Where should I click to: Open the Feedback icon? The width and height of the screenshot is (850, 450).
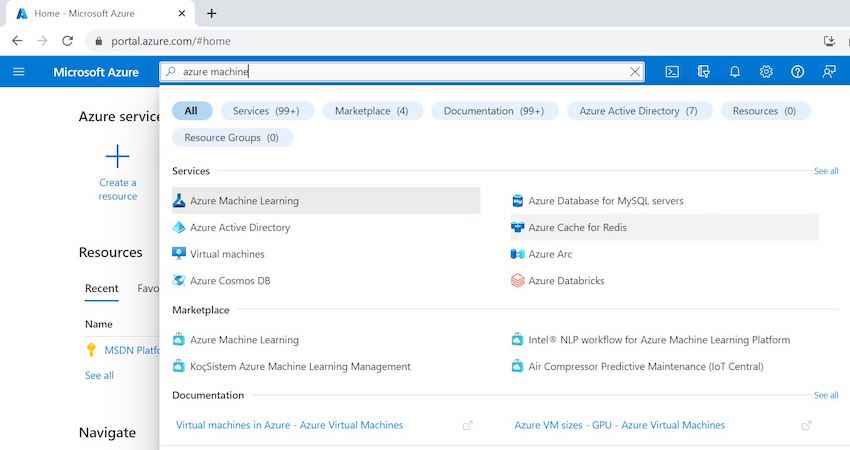[x=829, y=72]
